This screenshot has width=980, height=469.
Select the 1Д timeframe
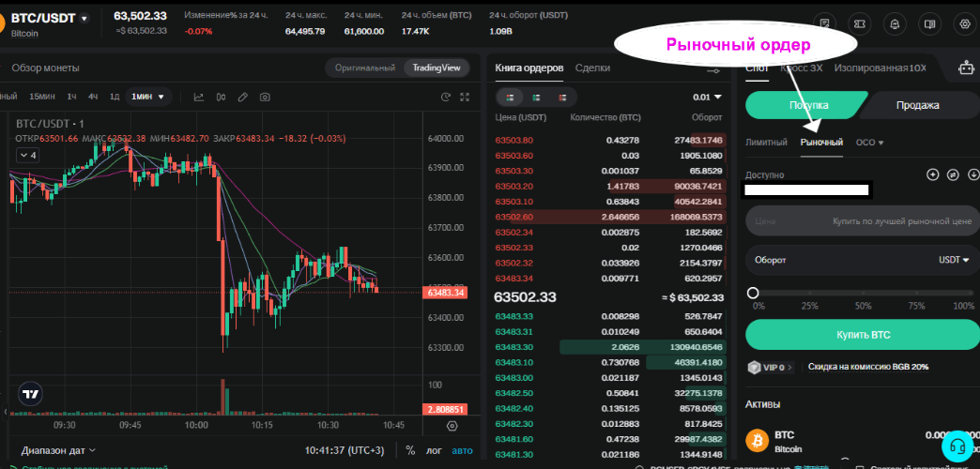(x=115, y=97)
